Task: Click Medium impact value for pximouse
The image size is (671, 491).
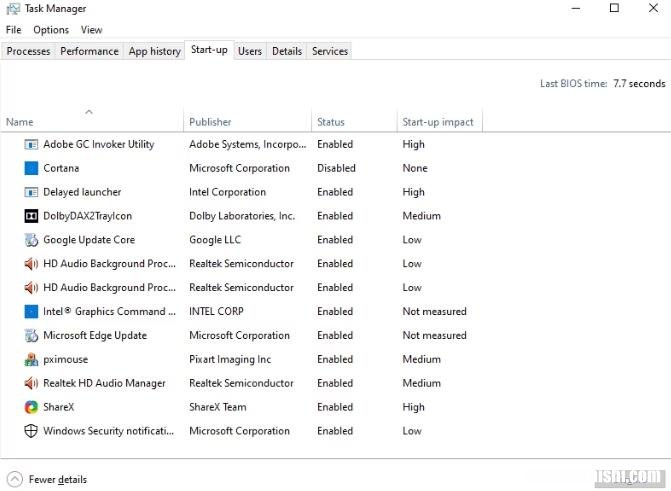Action: click(x=422, y=360)
